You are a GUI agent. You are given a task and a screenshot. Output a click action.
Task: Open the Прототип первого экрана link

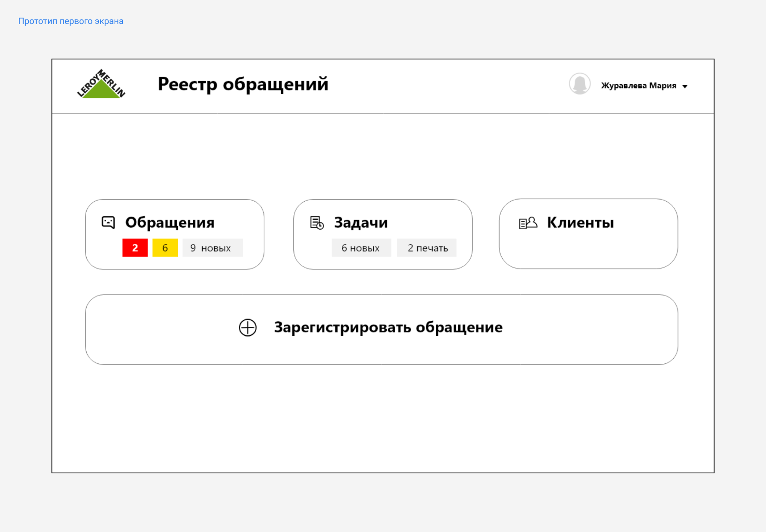click(71, 21)
